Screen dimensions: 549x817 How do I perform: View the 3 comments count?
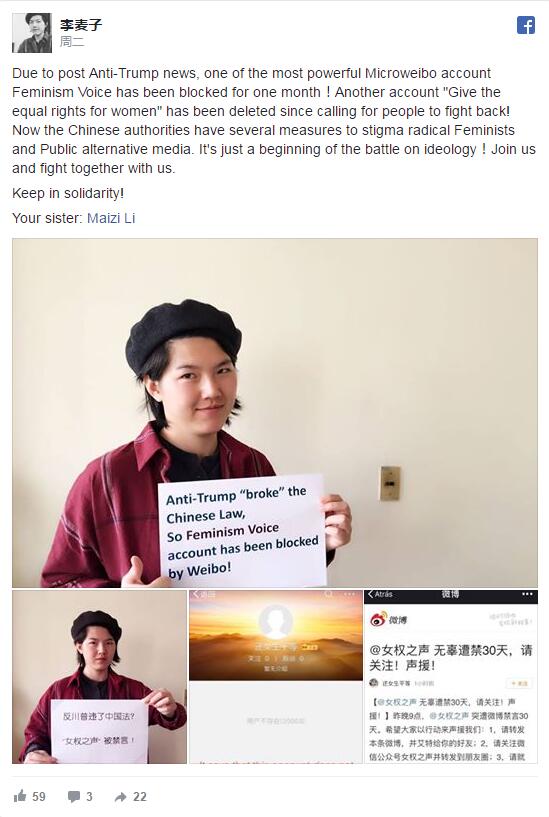(x=89, y=796)
